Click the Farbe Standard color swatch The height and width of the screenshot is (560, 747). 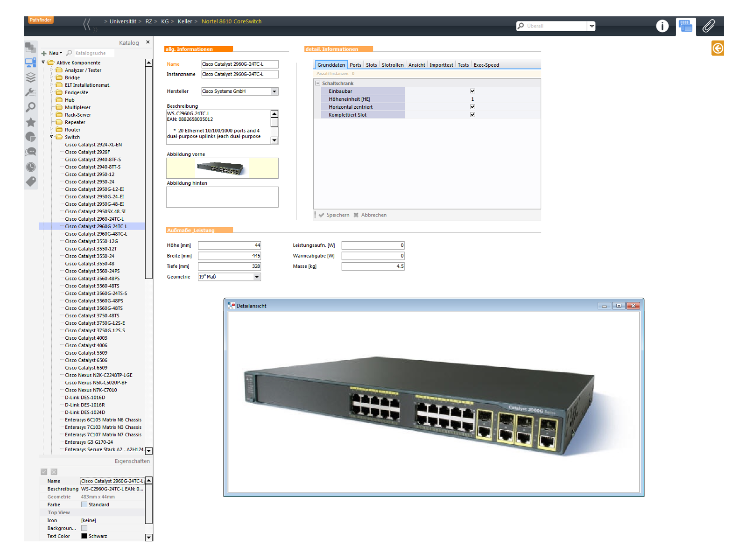pyautogui.click(x=84, y=504)
